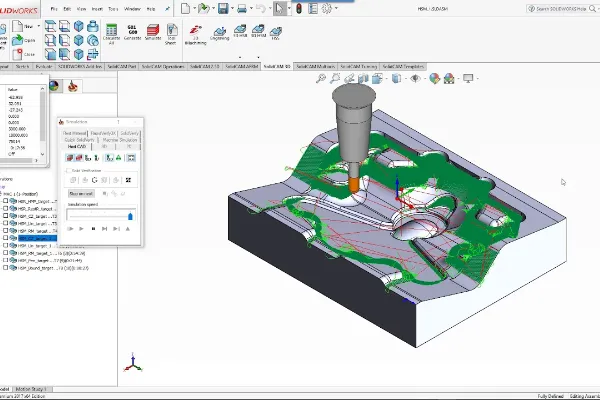Open the File menu
600x400 pixels.
click(x=54, y=8)
